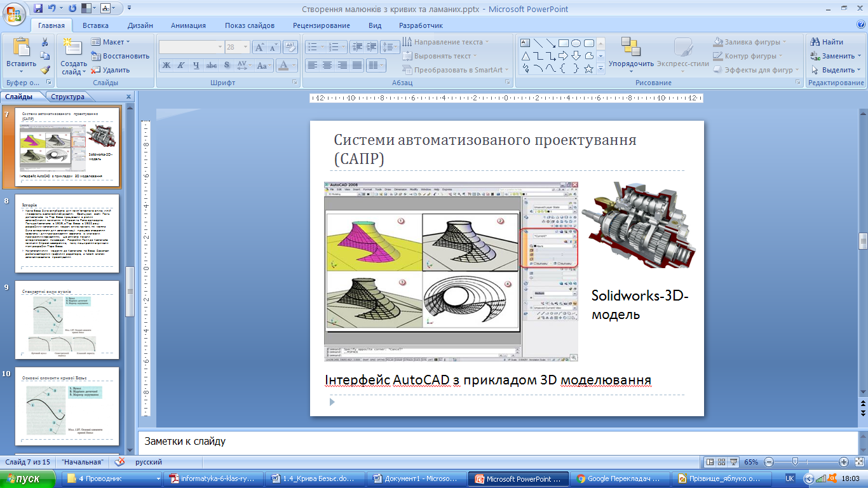Image resolution: width=868 pixels, height=488 pixels.
Task: Toggle underline formatting Ч
Action: (x=196, y=65)
